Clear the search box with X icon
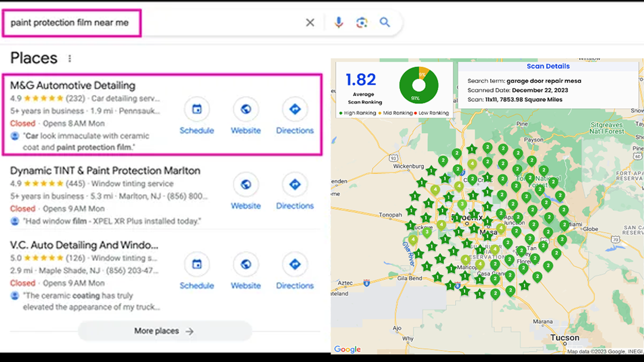644x362 pixels. (310, 23)
